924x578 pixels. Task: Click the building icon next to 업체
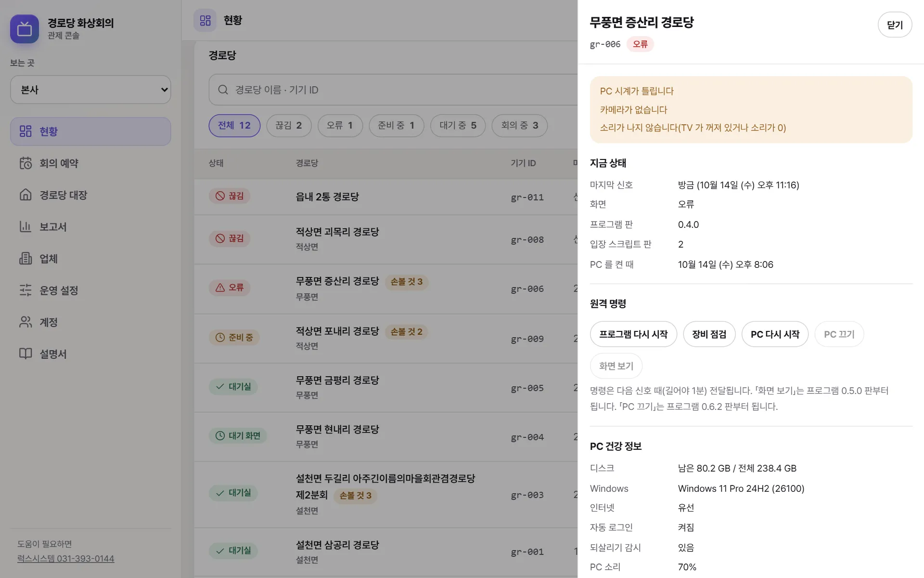click(x=26, y=258)
